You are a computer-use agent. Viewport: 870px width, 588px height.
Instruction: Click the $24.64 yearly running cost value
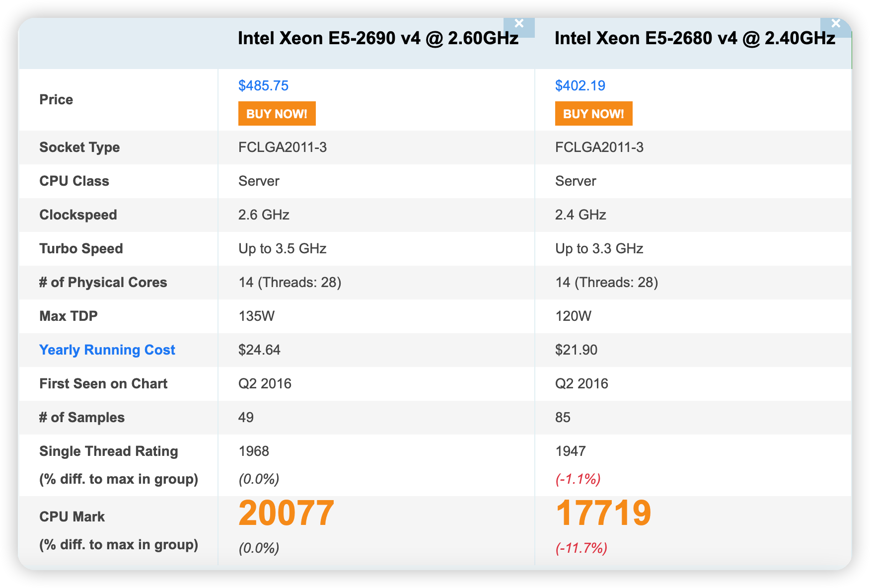tap(259, 350)
